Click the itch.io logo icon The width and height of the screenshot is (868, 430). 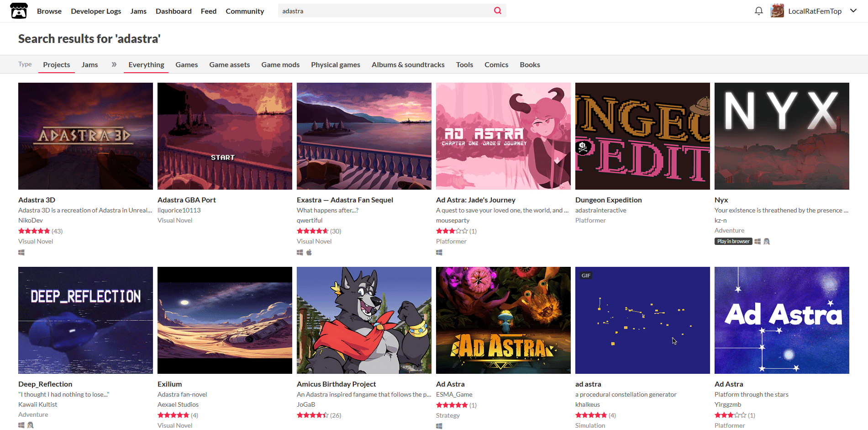coord(19,11)
